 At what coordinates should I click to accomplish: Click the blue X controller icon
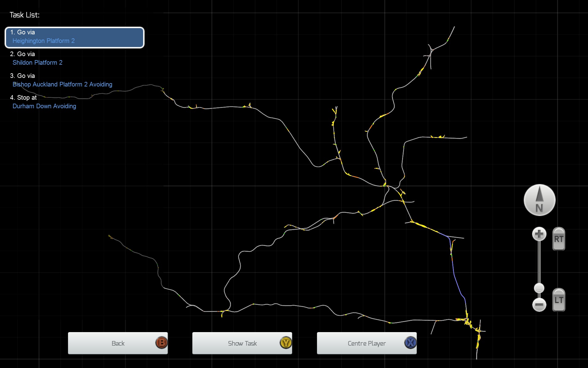(410, 343)
